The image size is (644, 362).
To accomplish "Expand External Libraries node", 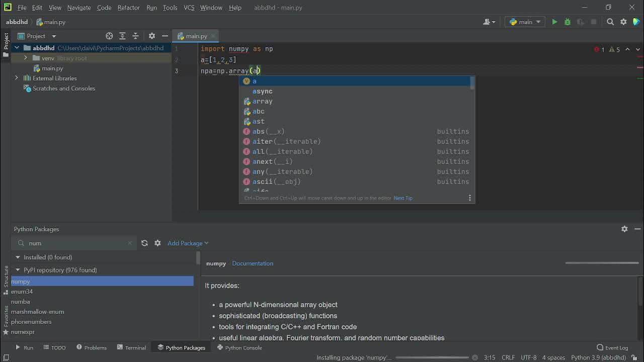I will 17,78.
